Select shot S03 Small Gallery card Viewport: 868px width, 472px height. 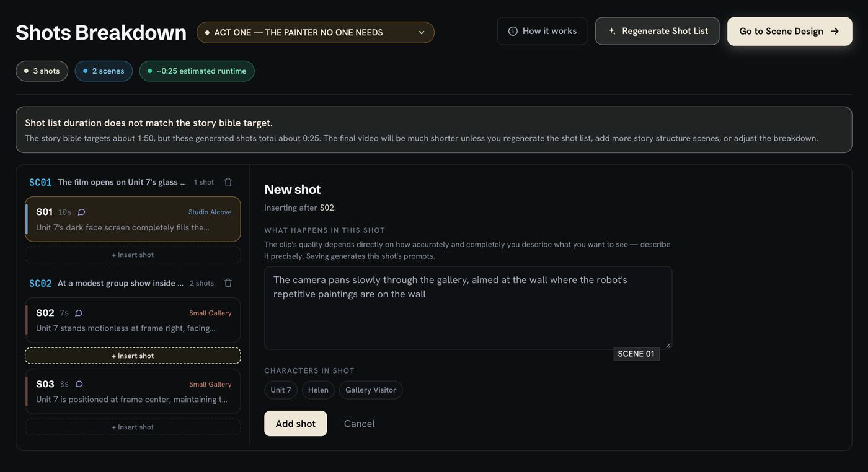[133, 391]
